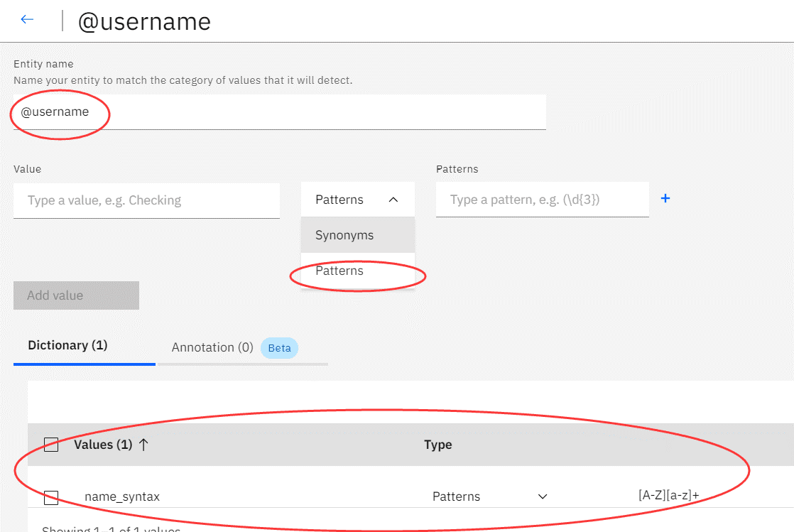Click the @username page title
Screen dimensions: 794x532
[143, 21]
